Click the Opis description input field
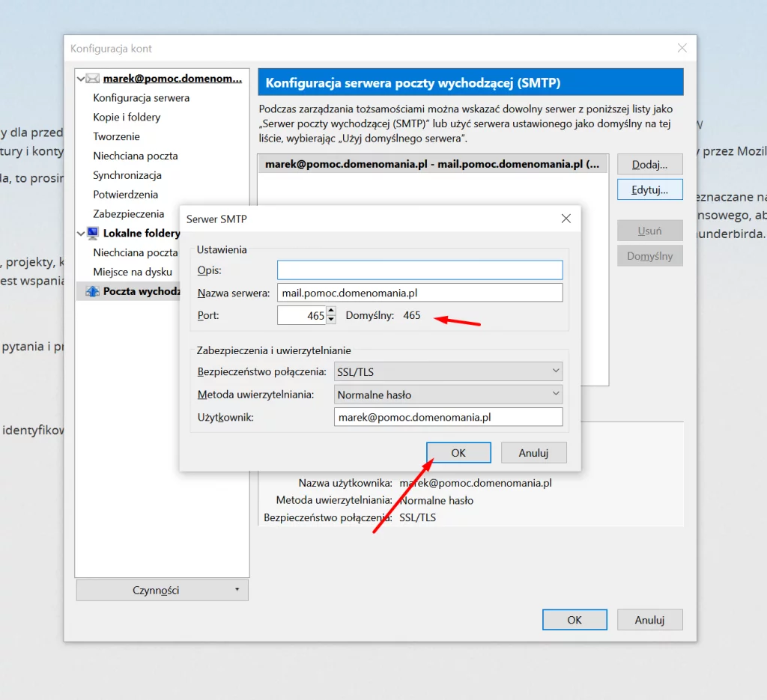The width and height of the screenshot is (767, 700). tap(419, 270)
